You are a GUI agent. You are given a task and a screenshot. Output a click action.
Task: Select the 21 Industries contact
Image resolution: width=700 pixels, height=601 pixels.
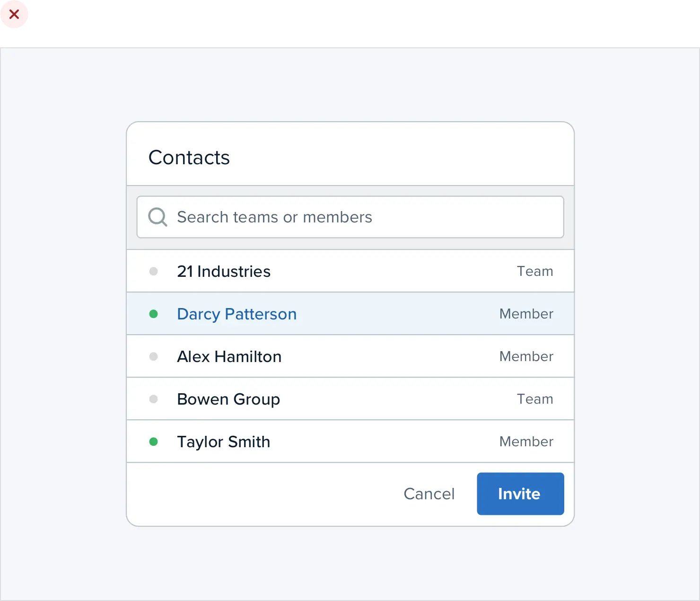pos(224,271)
